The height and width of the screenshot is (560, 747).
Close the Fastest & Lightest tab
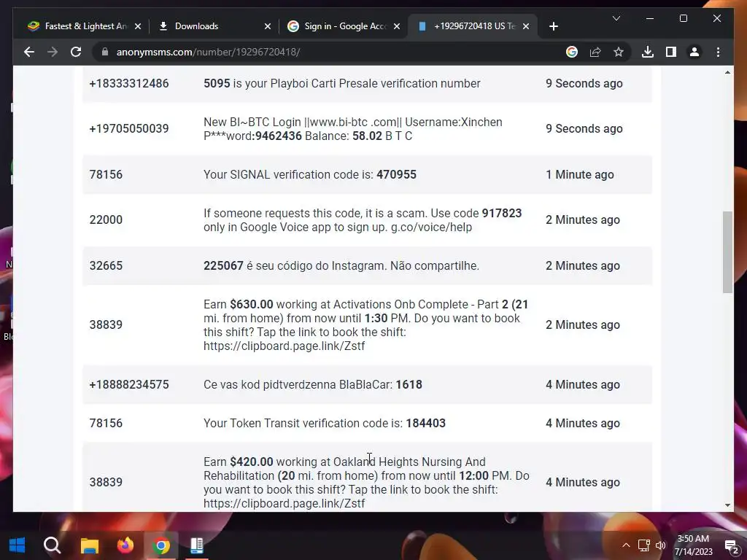click(138, 26)
